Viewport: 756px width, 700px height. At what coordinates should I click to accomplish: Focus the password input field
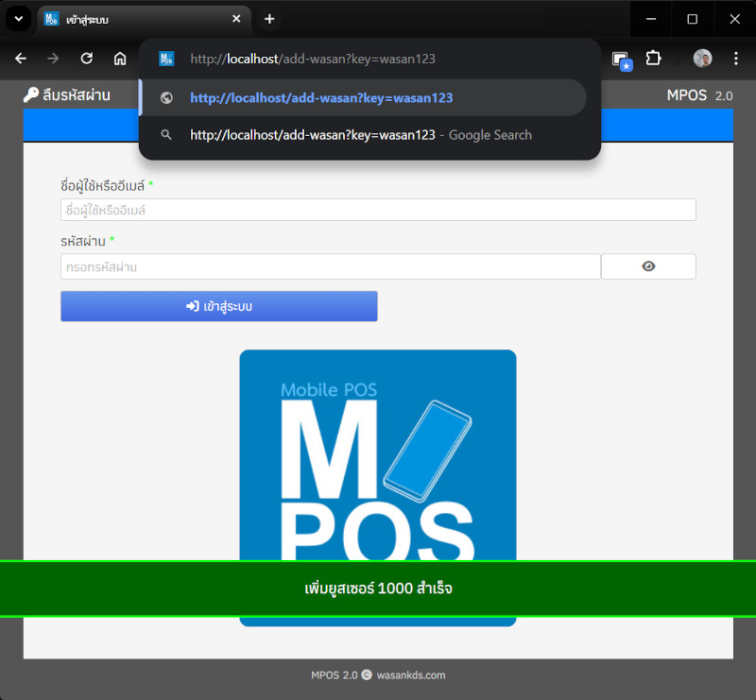[330, 266]
